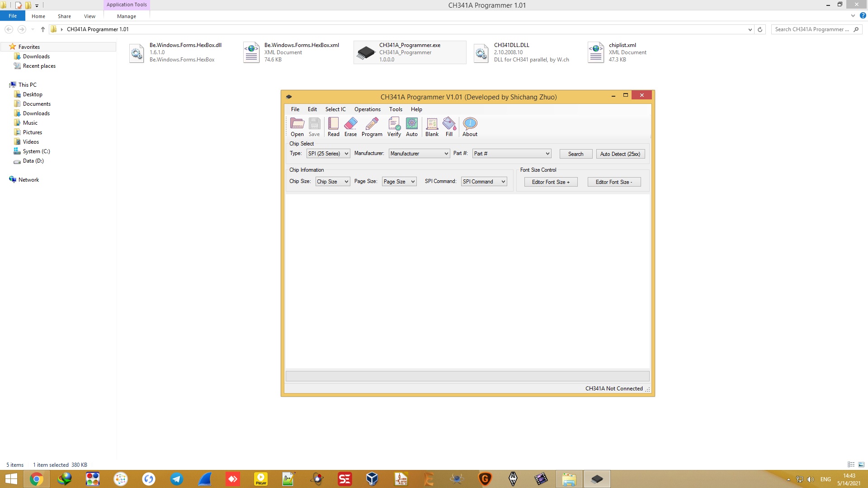Click the Search button in Chip Select
This screenshot has width=868, height=488.
pos(576,154)
